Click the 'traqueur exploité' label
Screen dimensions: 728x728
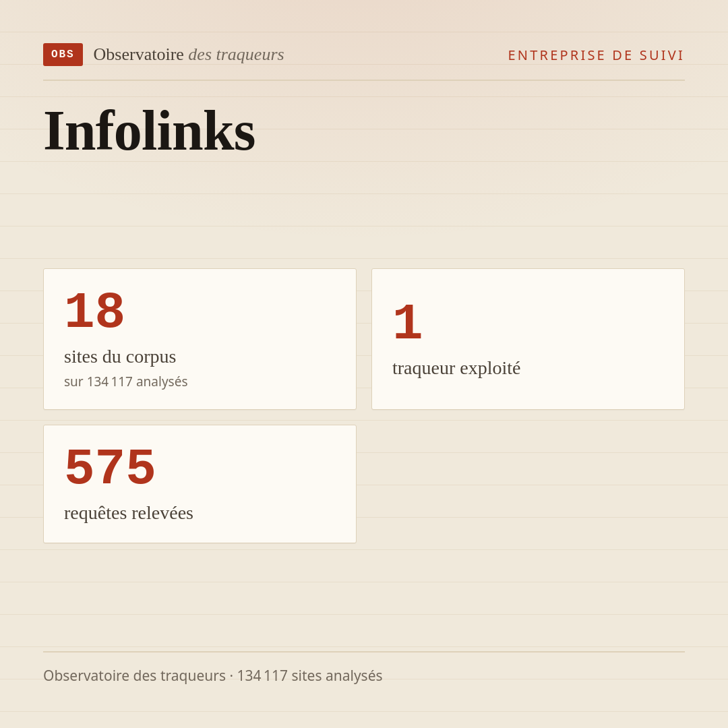point(456,368)
